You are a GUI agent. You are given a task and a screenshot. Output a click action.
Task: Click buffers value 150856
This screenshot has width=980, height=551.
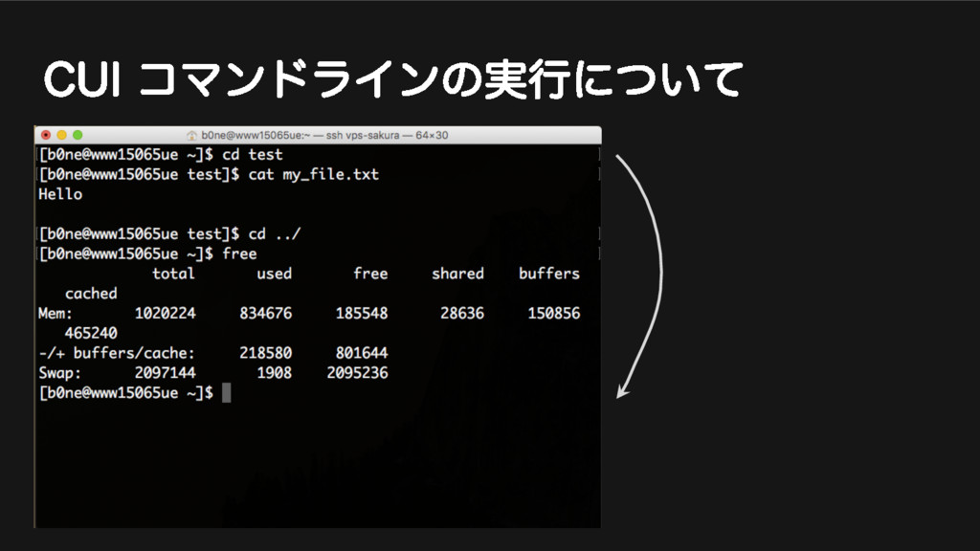click(554, 313)
